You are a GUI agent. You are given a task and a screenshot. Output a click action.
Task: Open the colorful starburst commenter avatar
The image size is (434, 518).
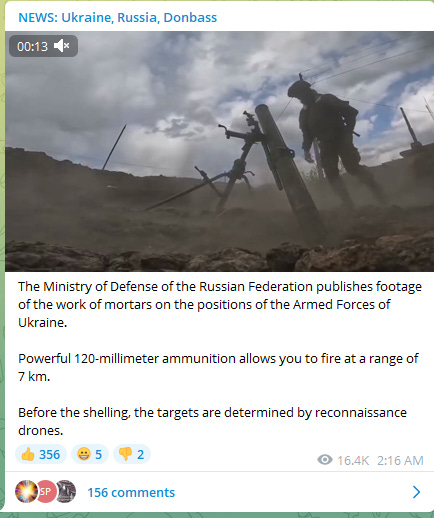point(26,491)
